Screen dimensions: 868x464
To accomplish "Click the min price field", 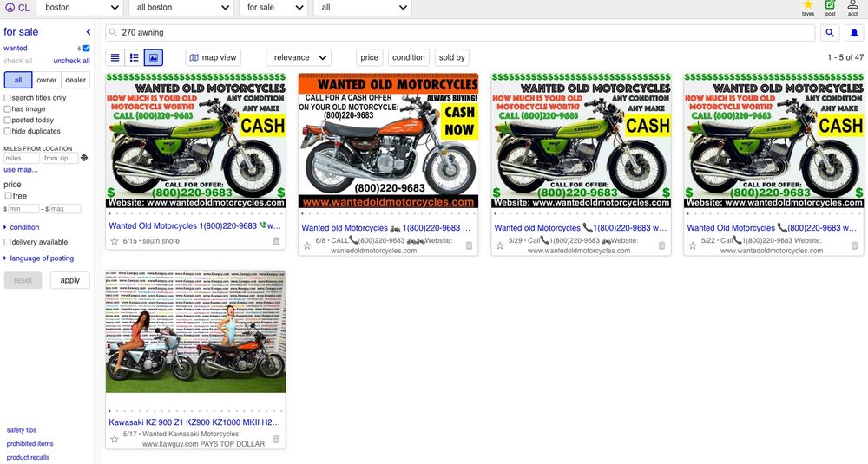I will [x=23, y=209].
